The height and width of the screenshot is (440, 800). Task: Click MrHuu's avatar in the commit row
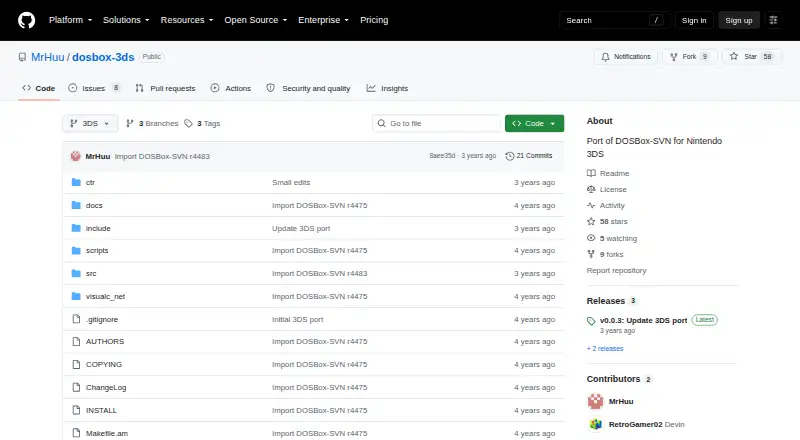[76, 156]
